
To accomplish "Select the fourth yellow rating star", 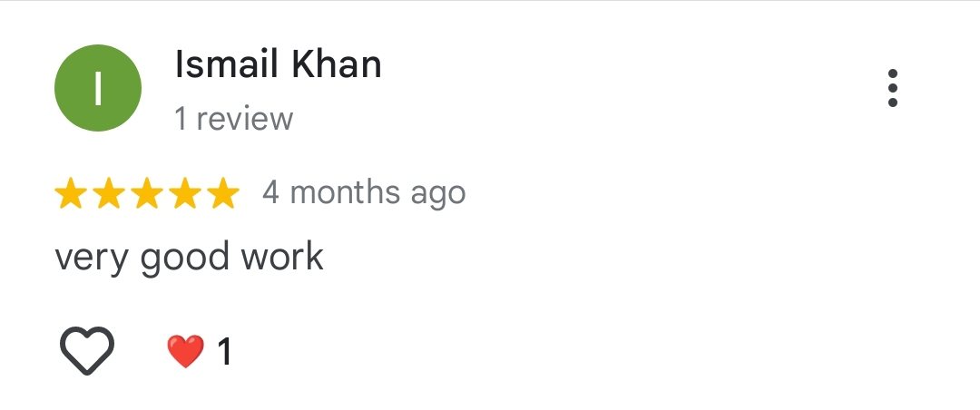I will pos(184,193).
